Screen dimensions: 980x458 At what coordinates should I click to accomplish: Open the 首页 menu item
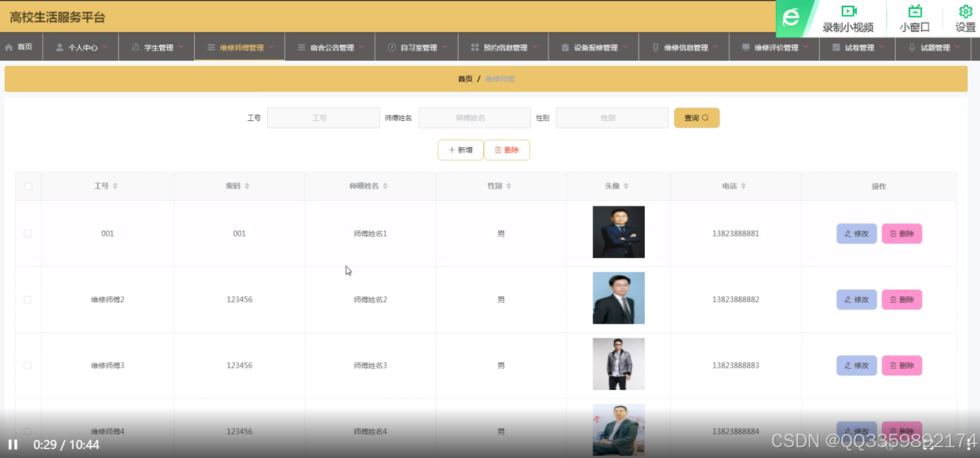(21, 47)
